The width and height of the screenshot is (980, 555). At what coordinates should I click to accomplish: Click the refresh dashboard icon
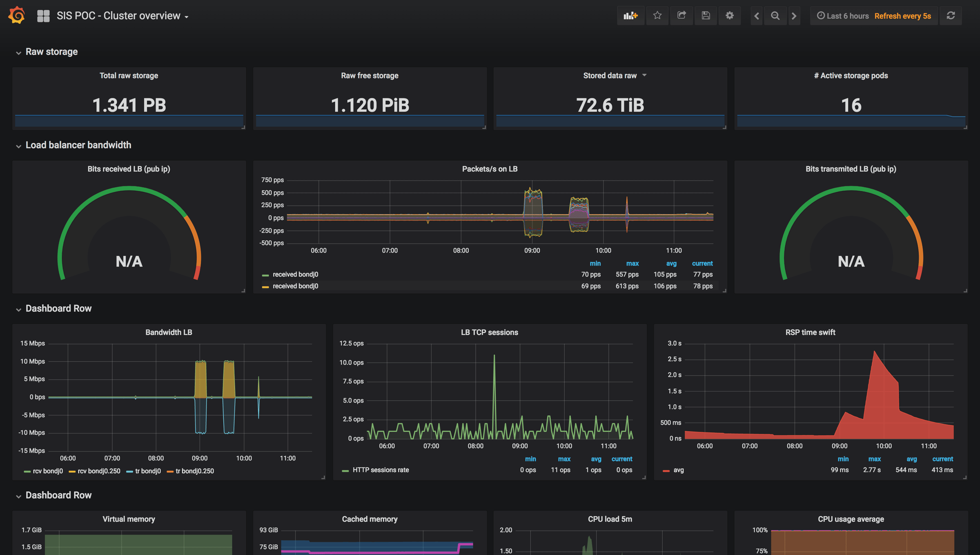tap(951, 16)
